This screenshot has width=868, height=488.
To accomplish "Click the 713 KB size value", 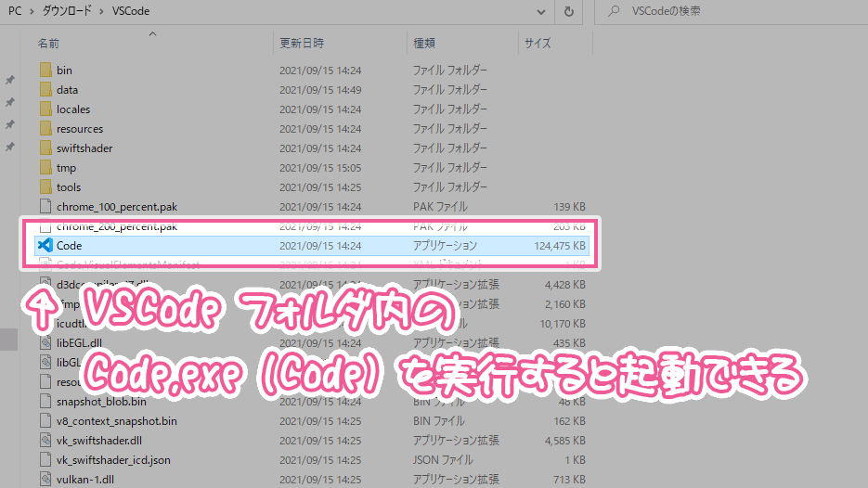I will click(x=570, y=479).
